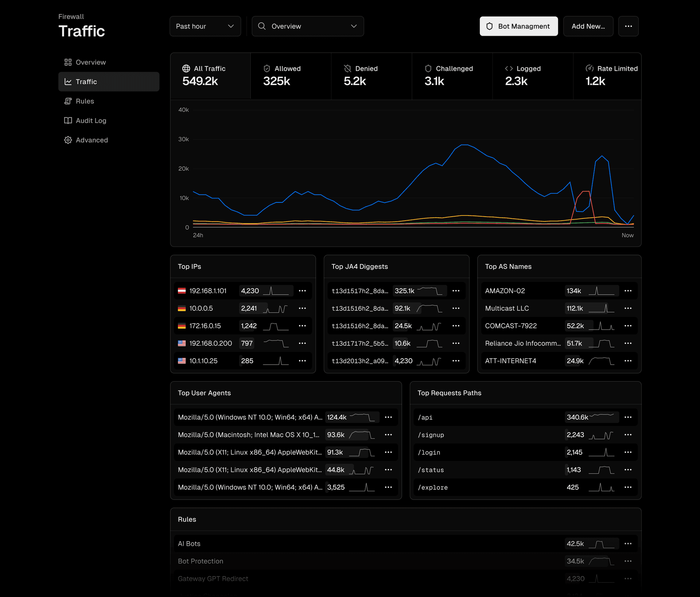700x597 pixels.
Task: Open options menu for /api path row
Action: pos(628,417)
